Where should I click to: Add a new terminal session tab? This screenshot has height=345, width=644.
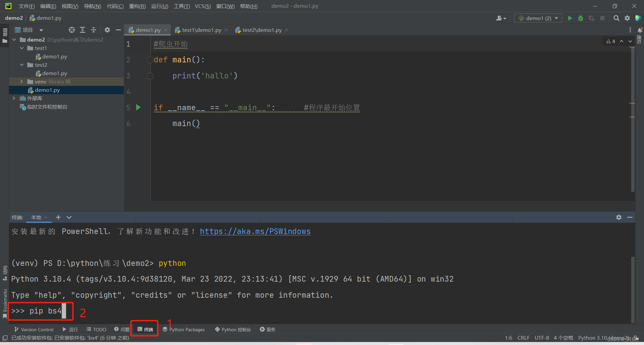(58, 217)
